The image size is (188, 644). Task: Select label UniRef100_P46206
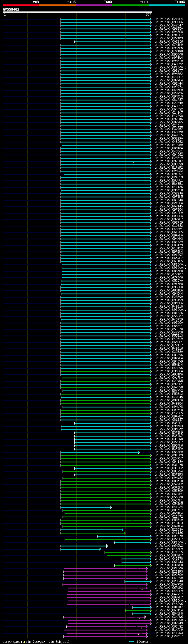(169, 604)
